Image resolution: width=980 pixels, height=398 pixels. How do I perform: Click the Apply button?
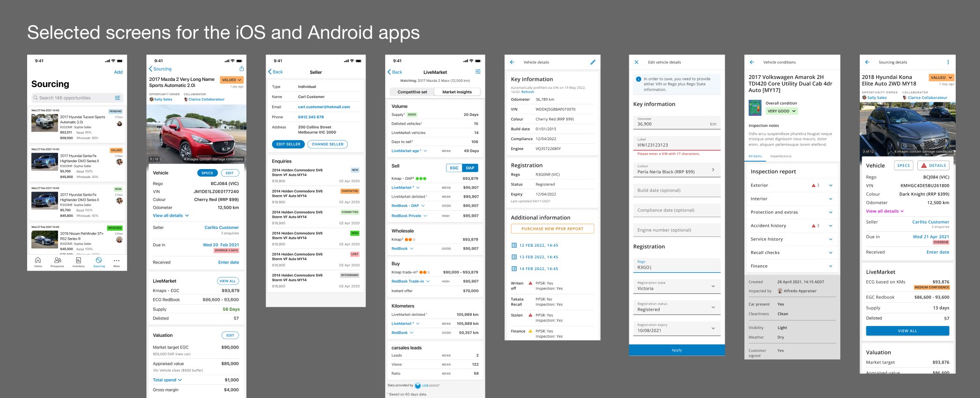click(677, 350)
